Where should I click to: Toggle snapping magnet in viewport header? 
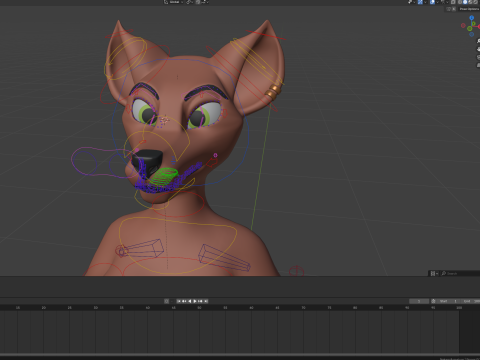click(198, 2)
